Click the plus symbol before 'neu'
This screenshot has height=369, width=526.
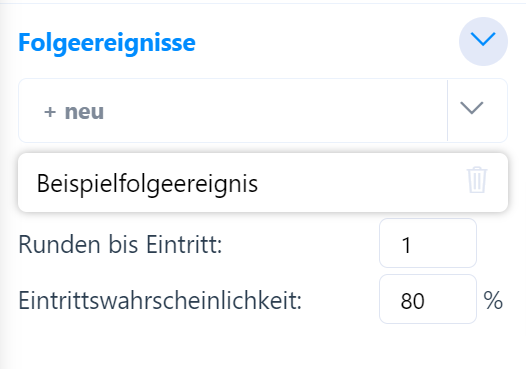(50, 112)
